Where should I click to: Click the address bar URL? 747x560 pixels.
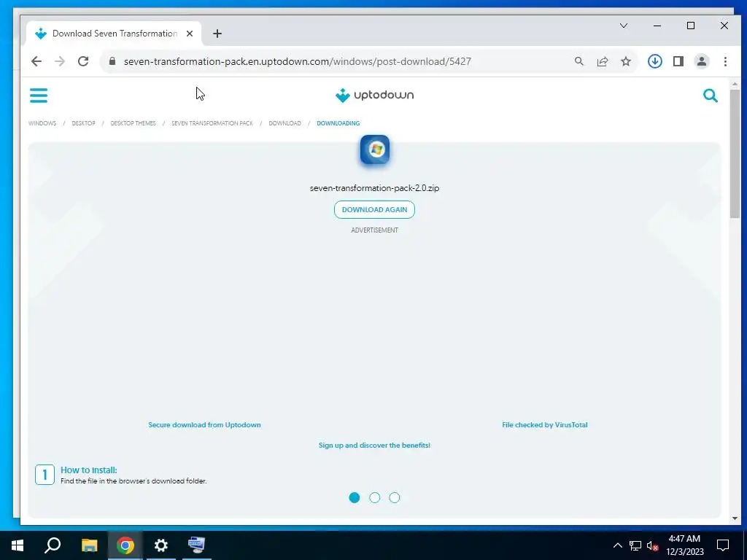[298, 61]
